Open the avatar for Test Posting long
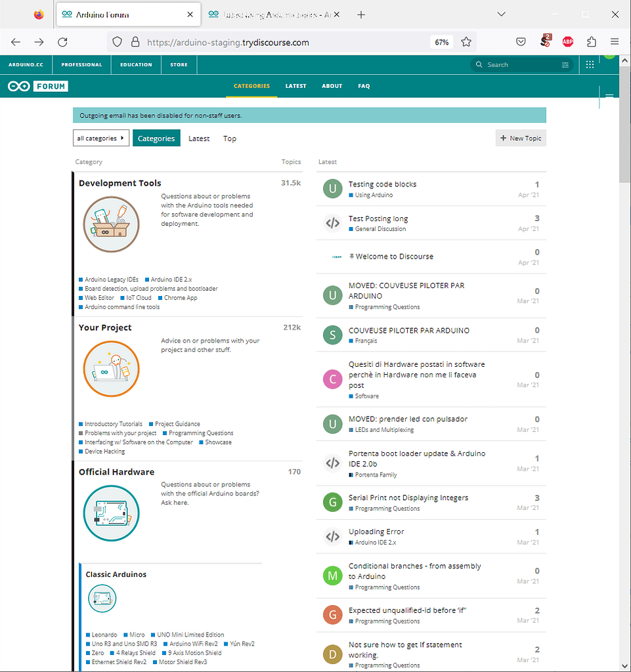This screenshot has height=672, width=631. pos(333,223)
